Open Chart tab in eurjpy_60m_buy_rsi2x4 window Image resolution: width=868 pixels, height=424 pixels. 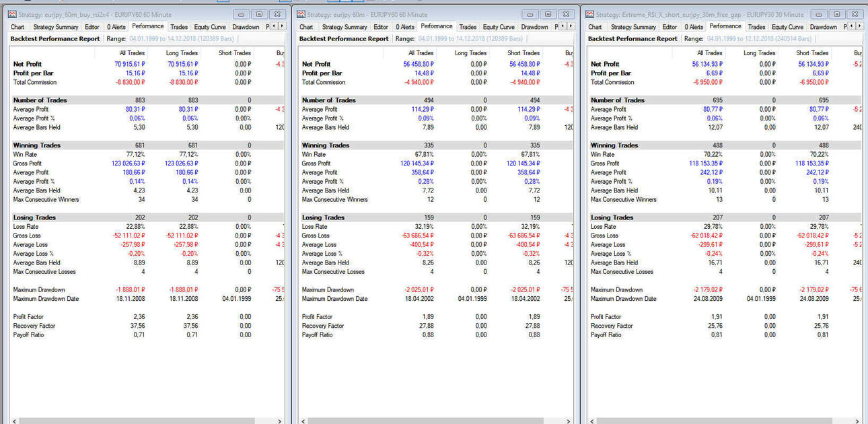[17, 27]
